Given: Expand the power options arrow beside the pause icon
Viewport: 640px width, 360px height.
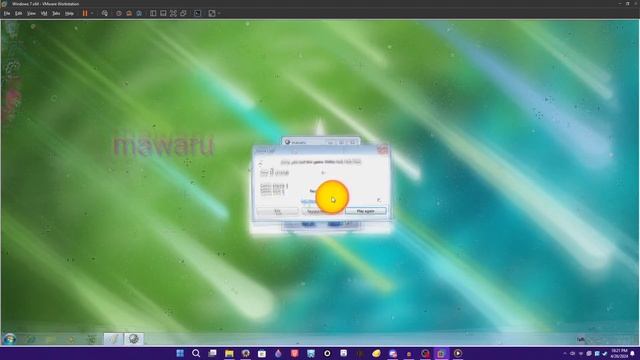Looking at the screenshot, I should pos(92,13).
